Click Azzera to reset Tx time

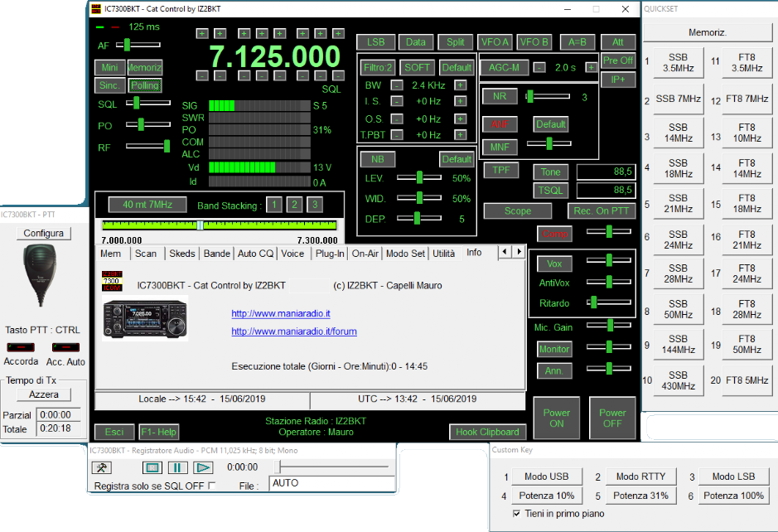pos(44,394)
